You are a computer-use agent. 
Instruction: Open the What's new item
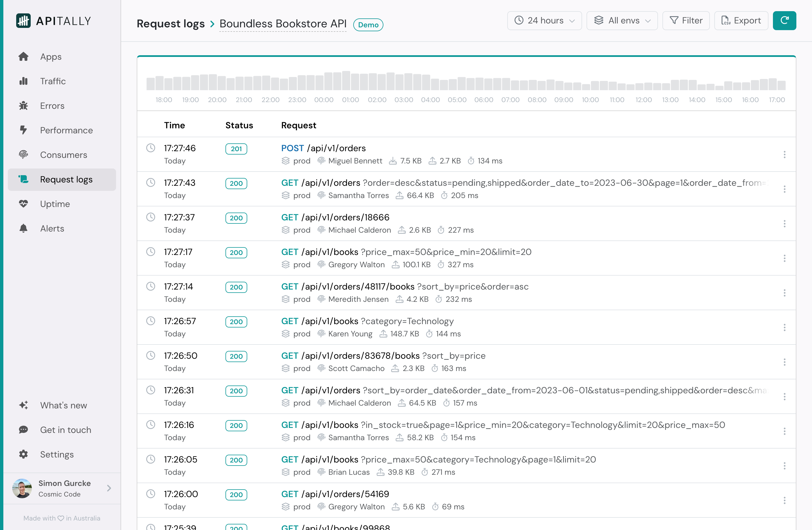[x=63, y=405]
